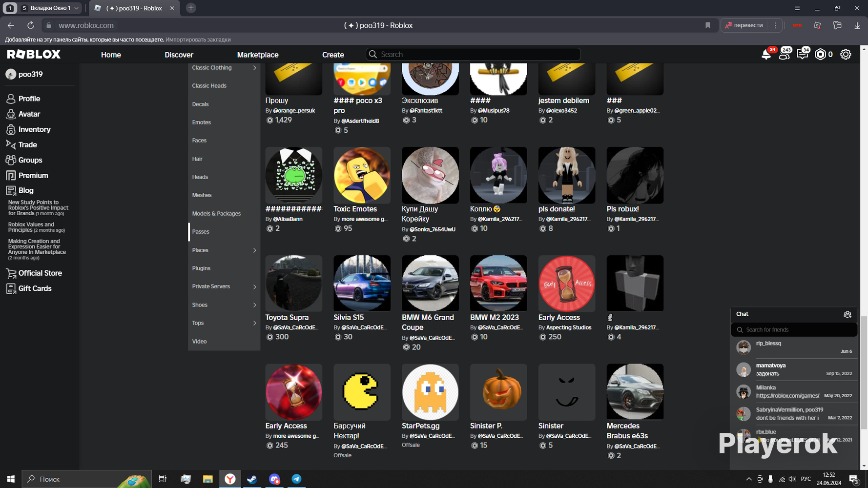This screenshot has height=488, width=868.
Task: Open the Create page
Action: pos(333,55)
